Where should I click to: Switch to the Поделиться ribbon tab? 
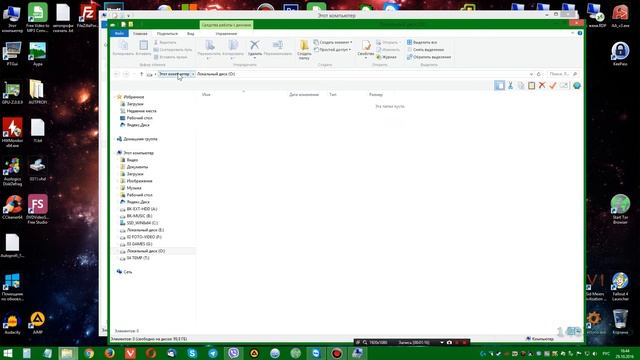click(x=167, y=33)
